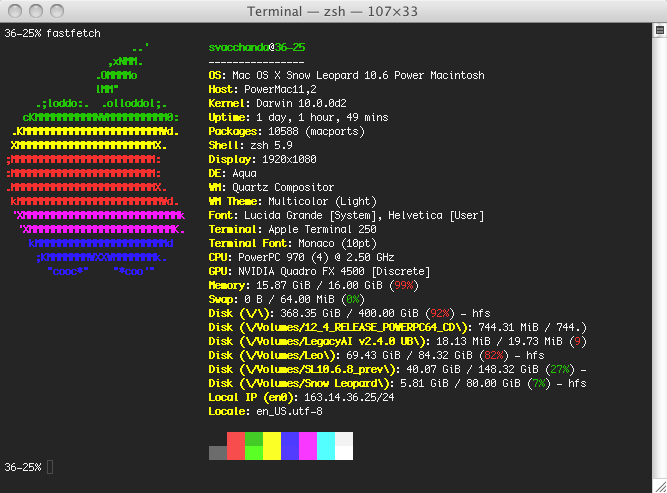
Task: Click the WM value 'Quartz Compositor'
Action: 283,187
